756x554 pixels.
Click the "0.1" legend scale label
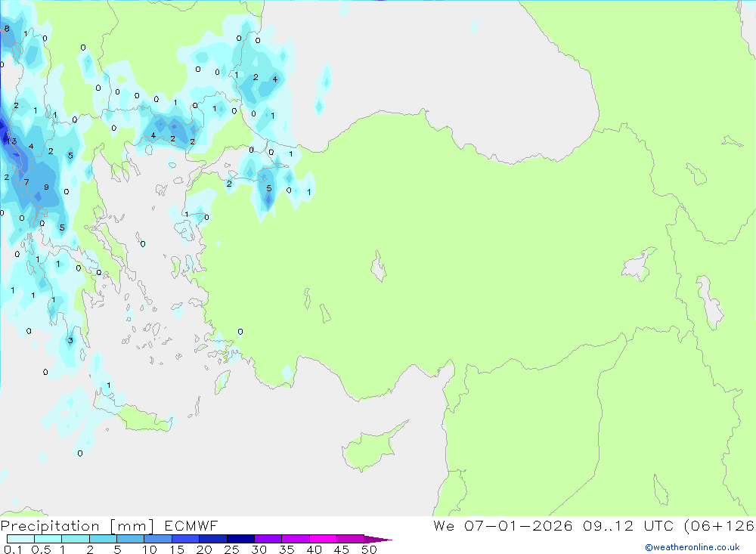[13, 549]
